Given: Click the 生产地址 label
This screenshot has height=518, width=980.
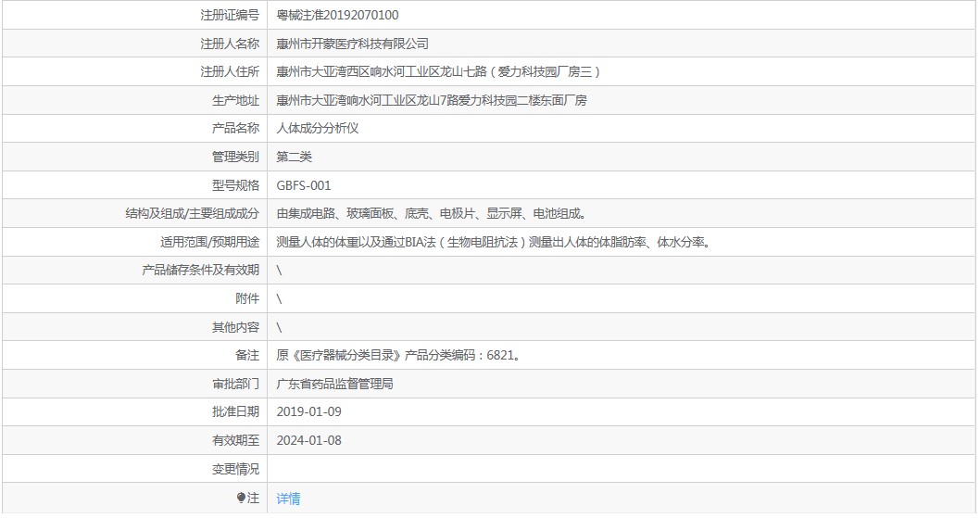Looking at the screenshot, I should coord(235,101).
